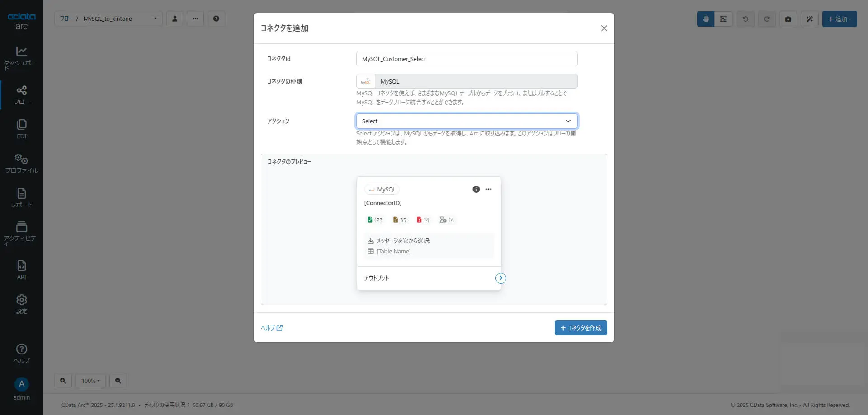Open the EDI sidebar section
Image resolution: width=868 pixels, height=415 pixels.
(21, 129)
